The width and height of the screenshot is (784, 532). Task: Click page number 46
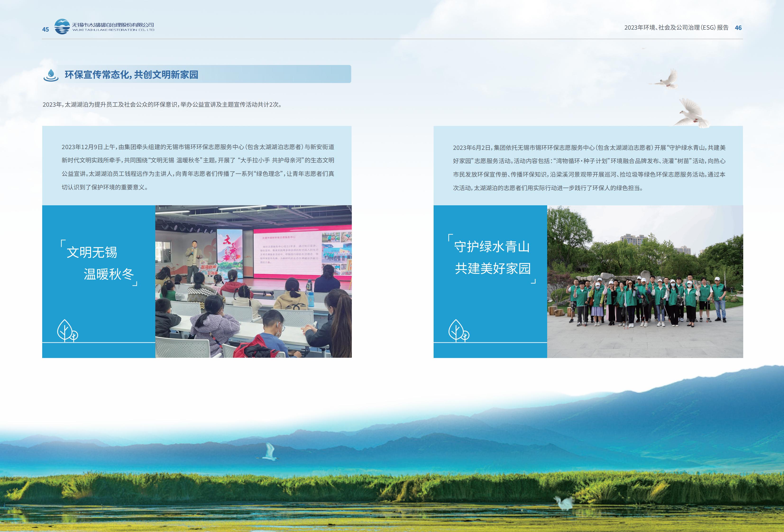pos(738,28)
